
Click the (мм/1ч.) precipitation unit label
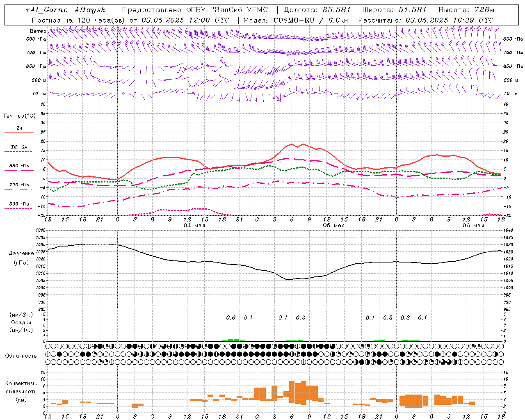click(x=21, y=330)
